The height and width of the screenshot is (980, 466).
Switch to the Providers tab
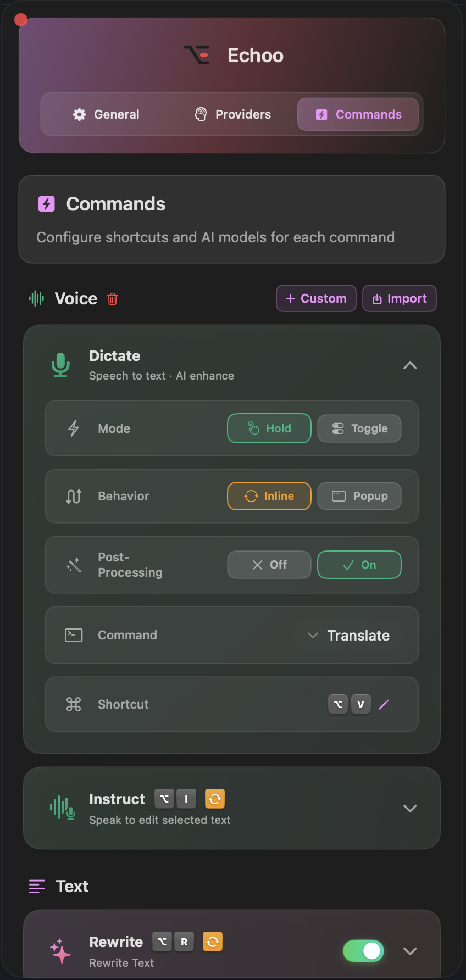coord(231,114)
